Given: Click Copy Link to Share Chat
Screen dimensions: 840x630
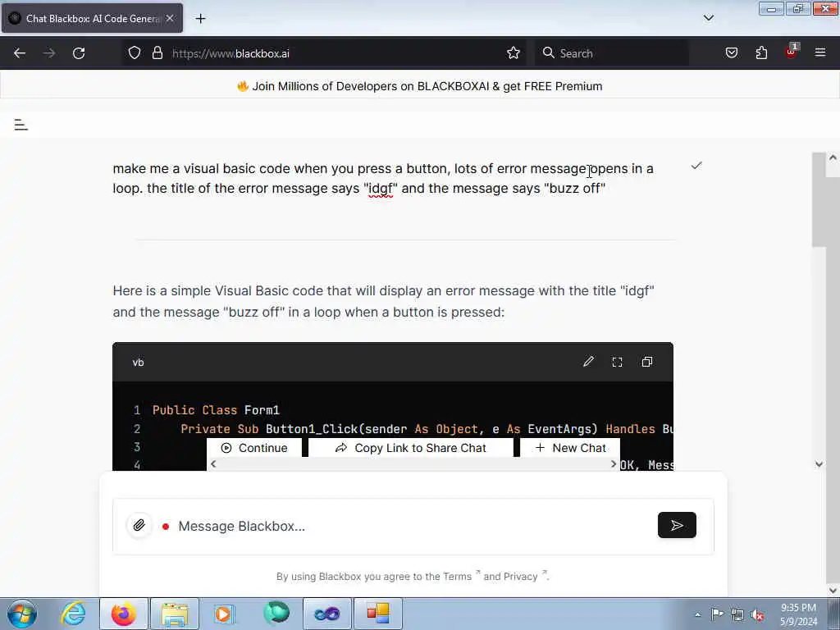Looking at the screenshot, I should [411, 448].
